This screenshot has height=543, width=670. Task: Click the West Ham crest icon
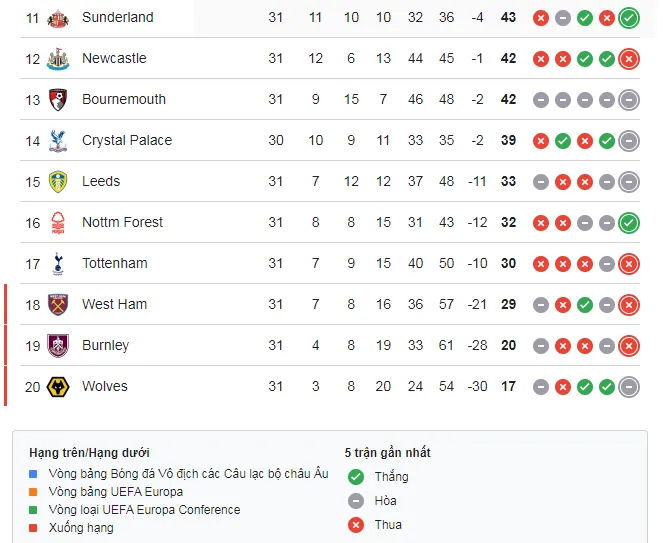point(58,304)
